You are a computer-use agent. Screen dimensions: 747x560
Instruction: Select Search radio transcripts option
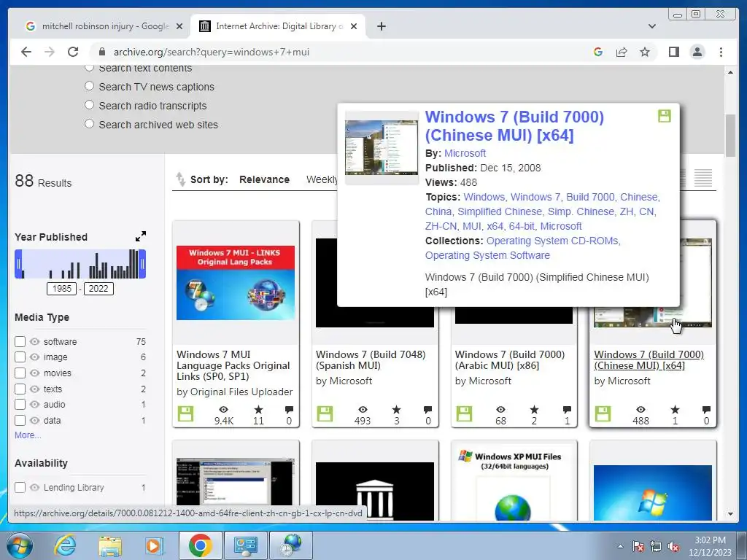coord(89,105)
